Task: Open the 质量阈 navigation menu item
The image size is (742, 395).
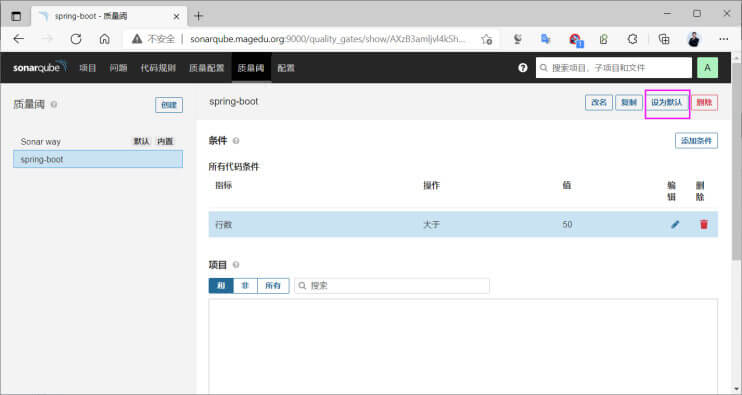Action: [x=251, y=68]
